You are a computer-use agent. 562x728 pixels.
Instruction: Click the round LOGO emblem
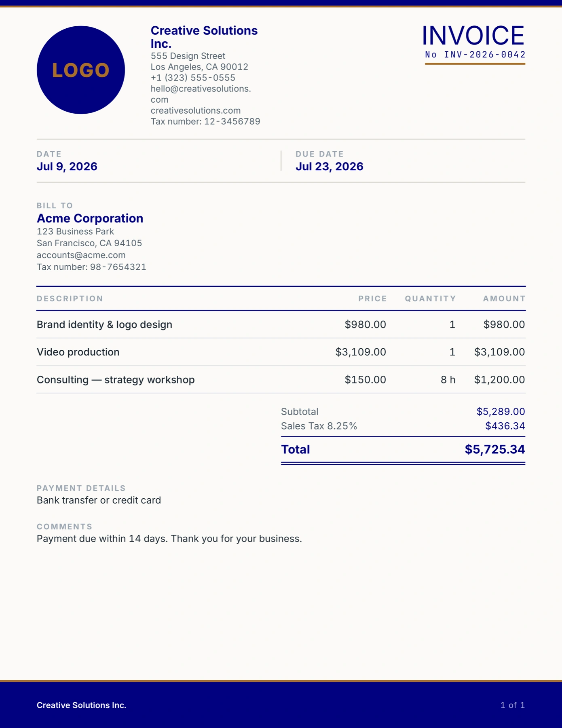click(81, 70)
